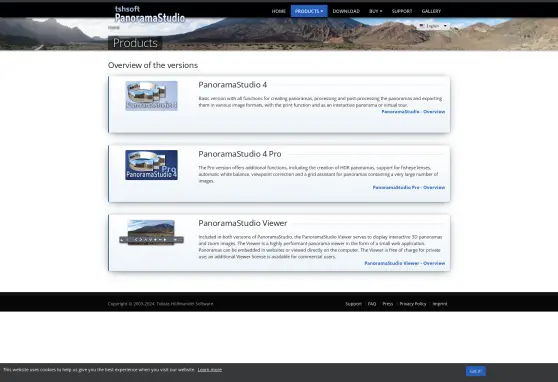The width and height of the screenshot is (558, 382).
Task: Expand the Products dropdown menu
Action: click(x=309, y=11)
